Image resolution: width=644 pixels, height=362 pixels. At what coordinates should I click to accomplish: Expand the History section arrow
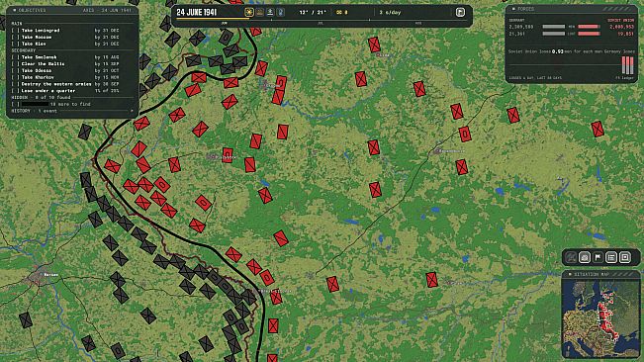[x=132, y=111]
